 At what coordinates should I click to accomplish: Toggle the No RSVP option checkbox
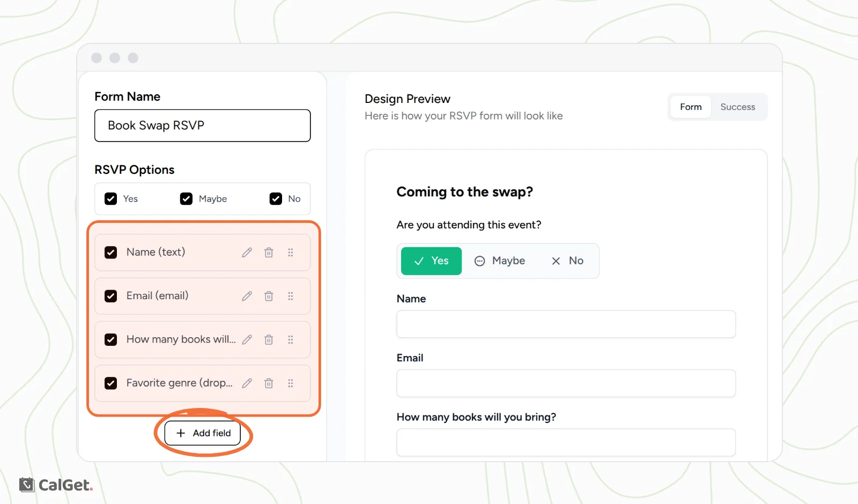[x=276, y=199]
